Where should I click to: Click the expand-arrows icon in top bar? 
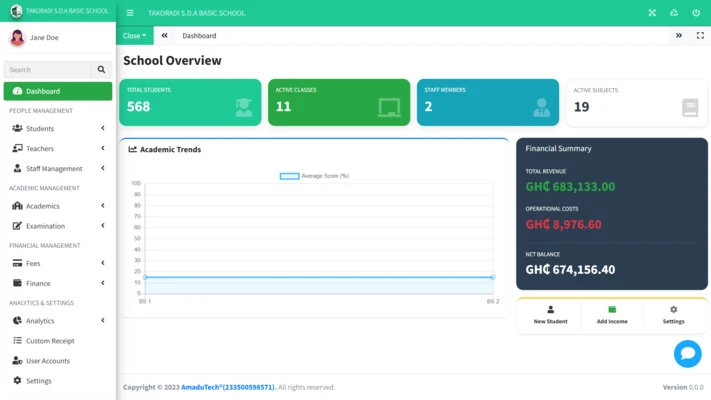pos(652,13)
